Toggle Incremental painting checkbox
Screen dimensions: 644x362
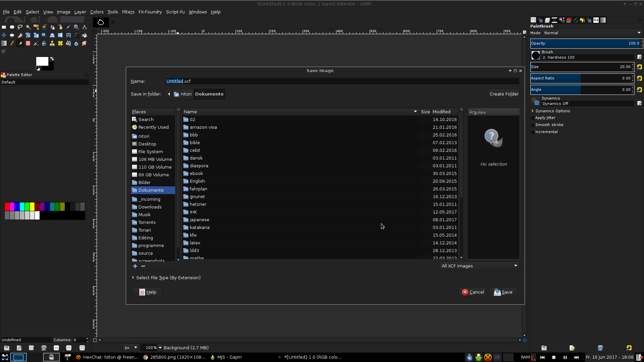(533, 132)
